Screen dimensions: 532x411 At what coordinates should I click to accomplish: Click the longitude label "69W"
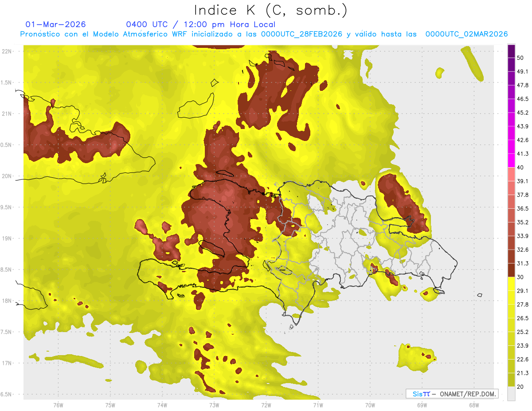(x=422, y=406)
